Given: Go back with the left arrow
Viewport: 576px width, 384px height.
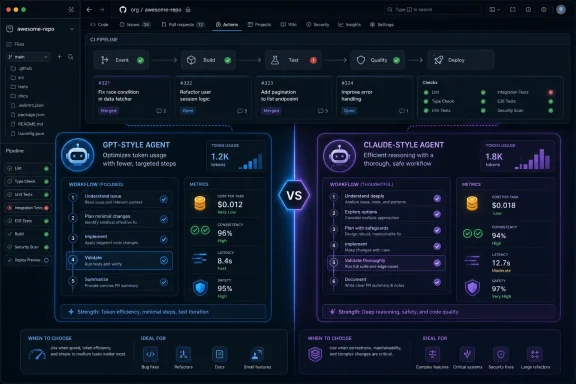Looking at the screenshot, I should [x=89, y=10].
